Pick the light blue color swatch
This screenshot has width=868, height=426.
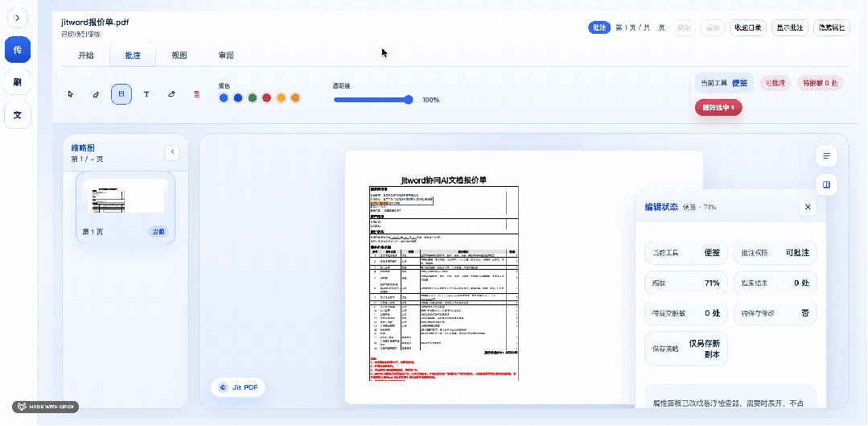pos(224,98)
